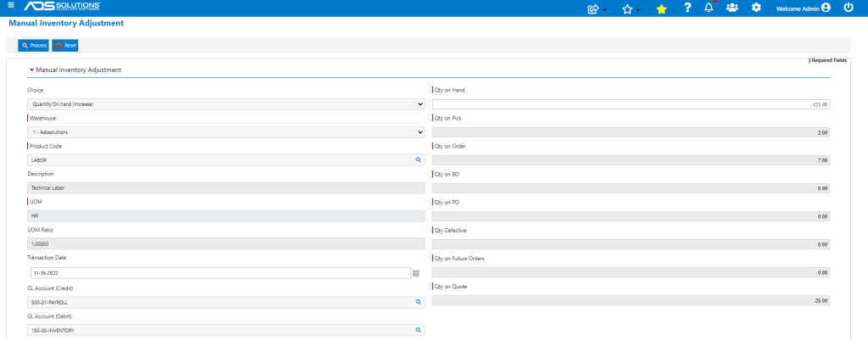Screen dimensions: 868x340
Task: Open the users group icon
Action: click(x=732, y=8)
